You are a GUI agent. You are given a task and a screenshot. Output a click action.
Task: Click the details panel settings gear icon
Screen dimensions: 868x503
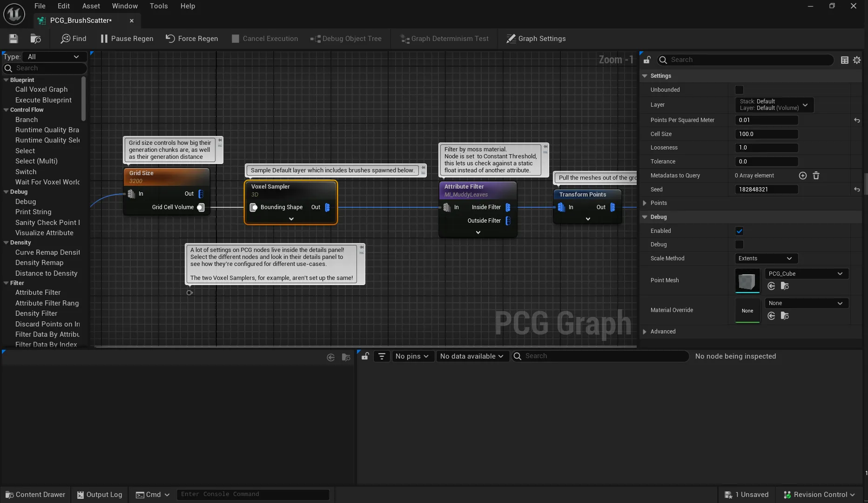857,60
